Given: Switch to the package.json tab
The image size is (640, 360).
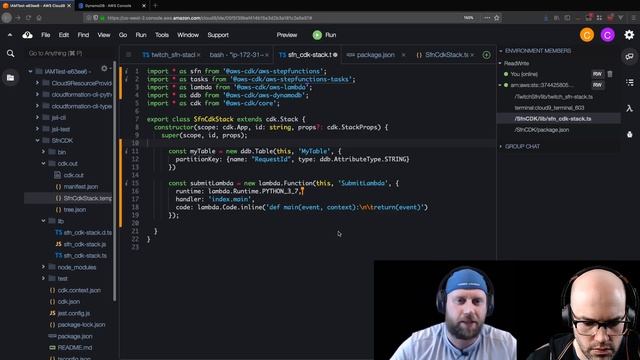Looking at the screenshot, I should (x=375, y=55).
